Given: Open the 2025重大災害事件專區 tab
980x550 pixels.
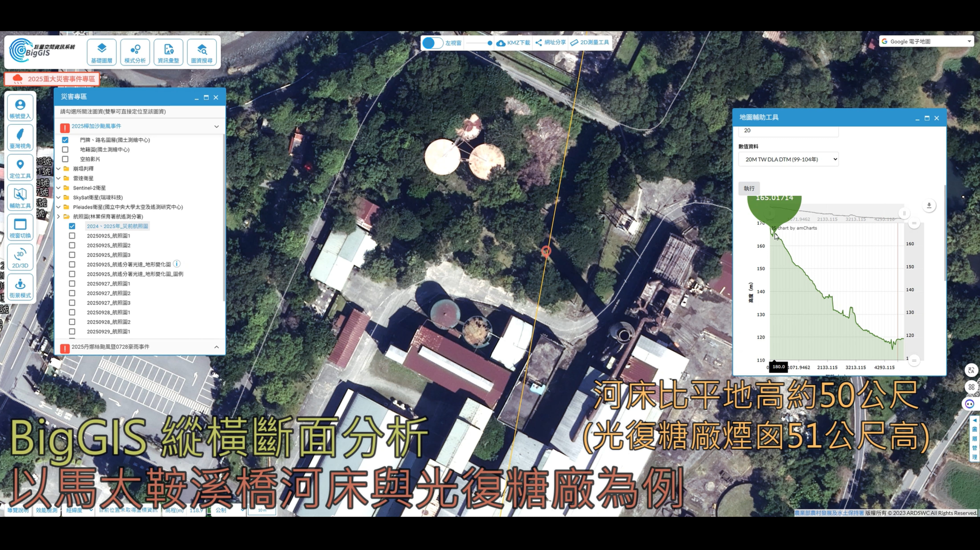Looking at the screenshot, I should tap(52, 79).
